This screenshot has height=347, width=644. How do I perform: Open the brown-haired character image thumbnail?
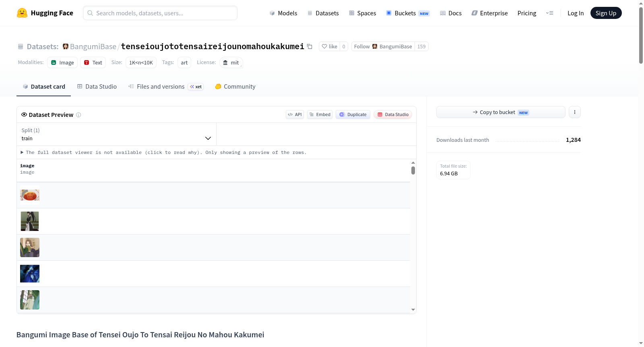point(30,247)
